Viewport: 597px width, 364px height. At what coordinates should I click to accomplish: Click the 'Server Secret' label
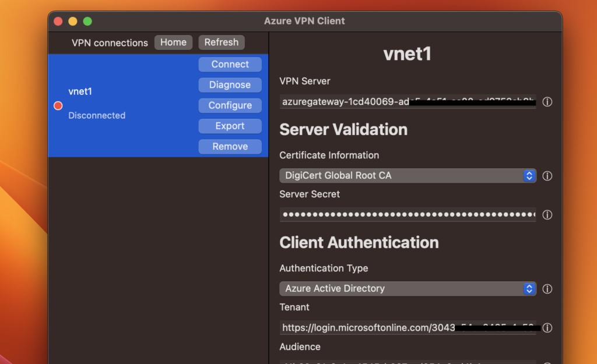pos(310,194)
